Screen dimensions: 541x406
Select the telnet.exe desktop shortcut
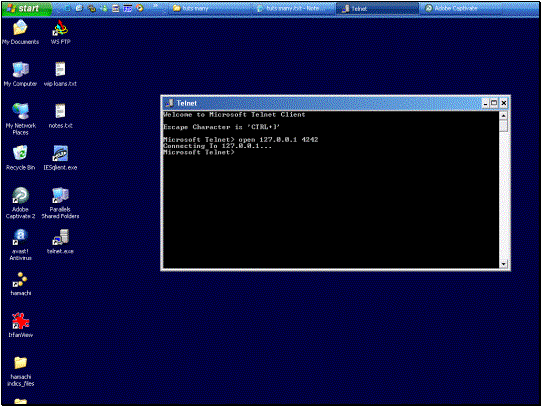click(60, 242)
